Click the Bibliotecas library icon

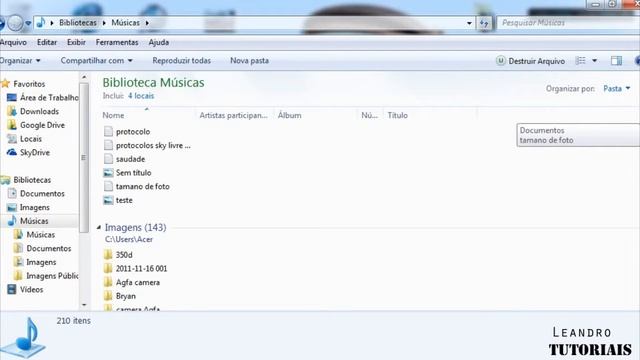click(5, 180)
